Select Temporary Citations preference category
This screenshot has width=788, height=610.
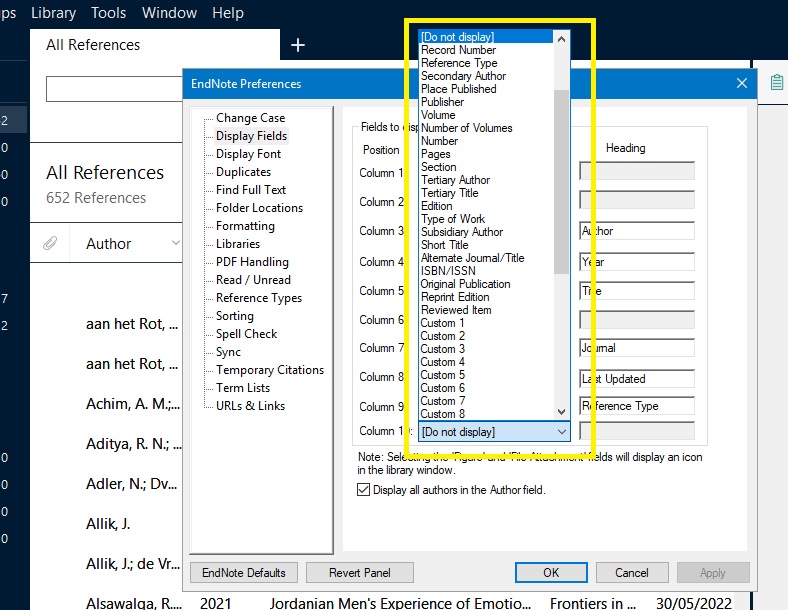[x=270, y=370]
